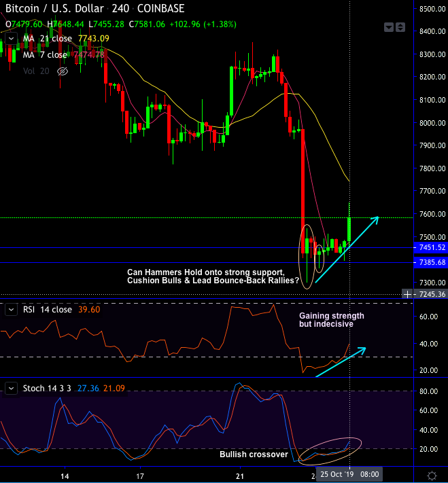Toggle visibility of Vol 20 indicator
The height and width of the screenshot is (483, 448).
[63, 71]
